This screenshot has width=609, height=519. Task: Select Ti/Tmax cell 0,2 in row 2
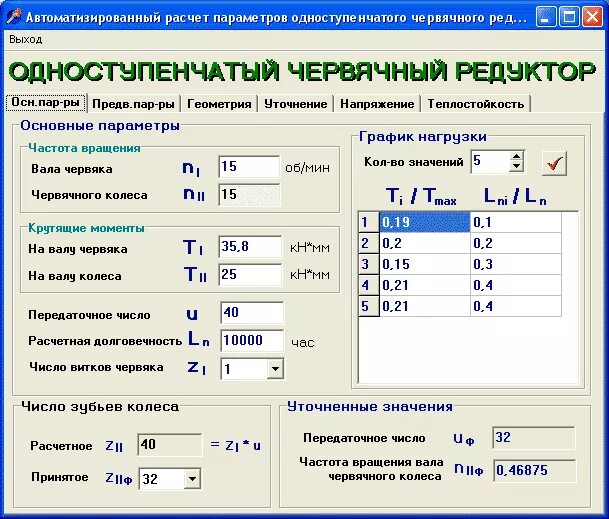click(x=425, y=243)
